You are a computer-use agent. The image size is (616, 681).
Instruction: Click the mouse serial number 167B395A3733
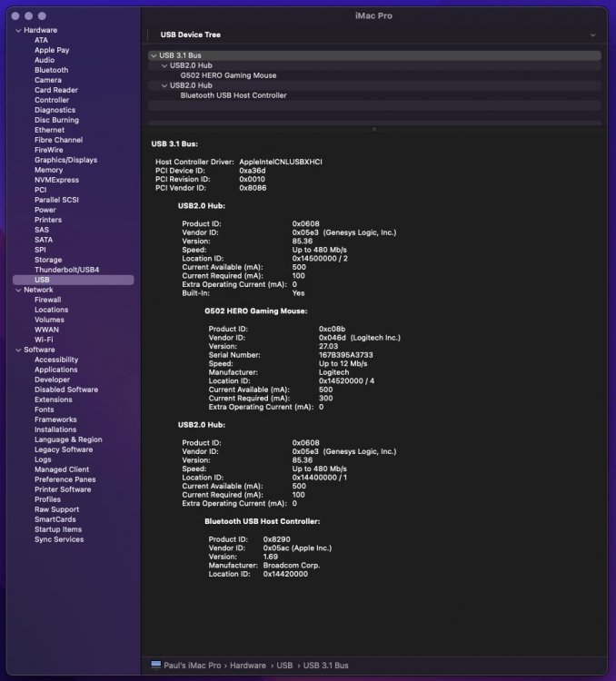(345, 355)
